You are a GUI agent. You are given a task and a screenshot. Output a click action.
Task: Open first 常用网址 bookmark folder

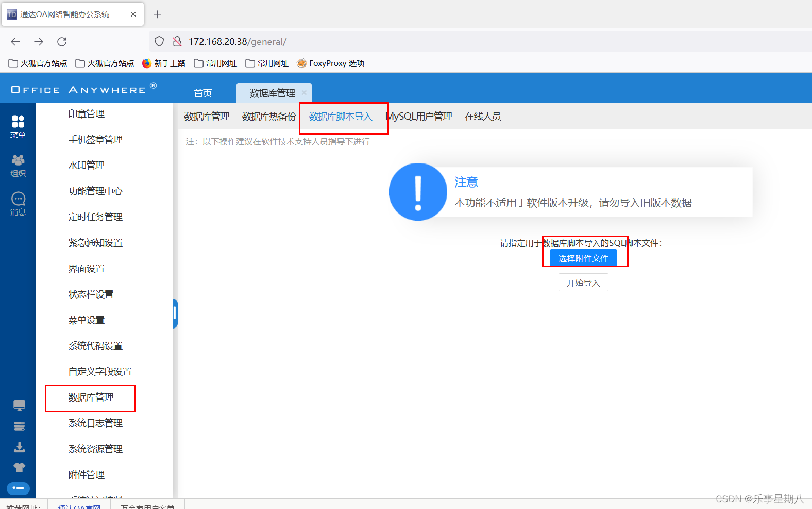tap(215, 63)
